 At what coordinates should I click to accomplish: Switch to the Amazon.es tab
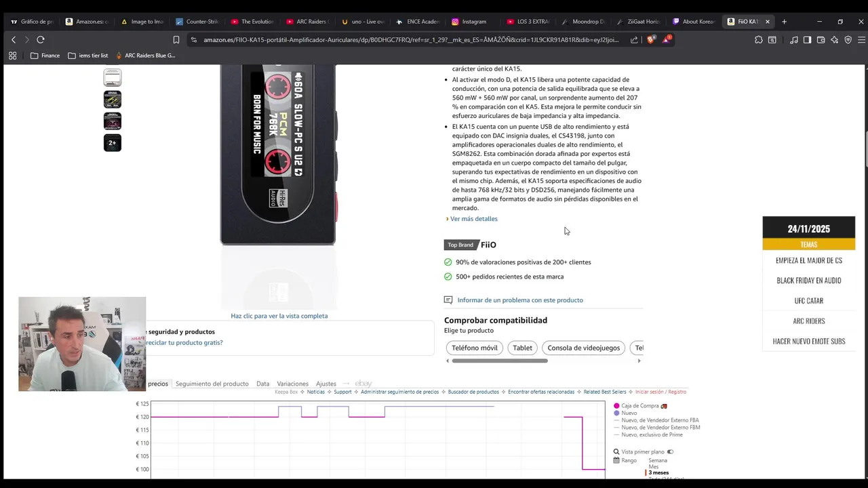[x=86, y=22]
